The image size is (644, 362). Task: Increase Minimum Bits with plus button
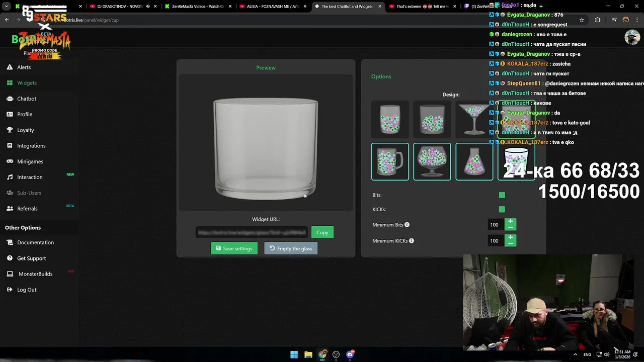pos(510,222)
